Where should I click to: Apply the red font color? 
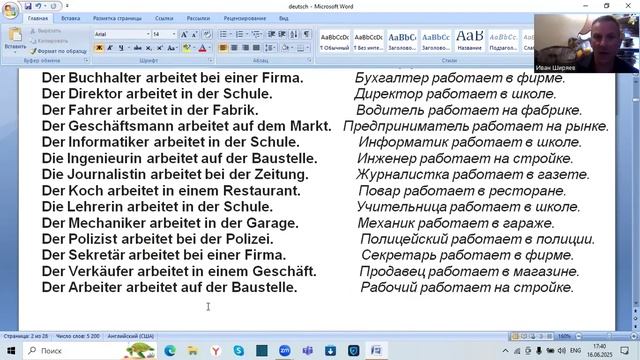point(202,48)
